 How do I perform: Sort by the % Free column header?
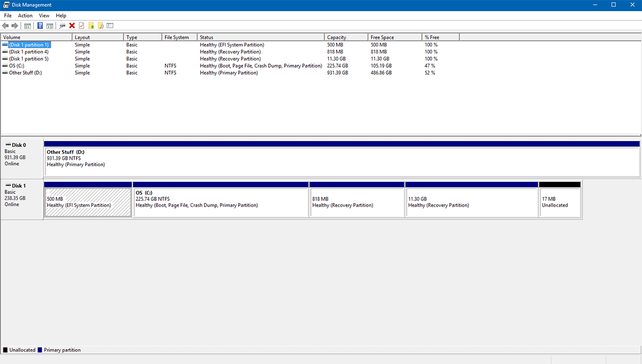[x=441, y=37]
